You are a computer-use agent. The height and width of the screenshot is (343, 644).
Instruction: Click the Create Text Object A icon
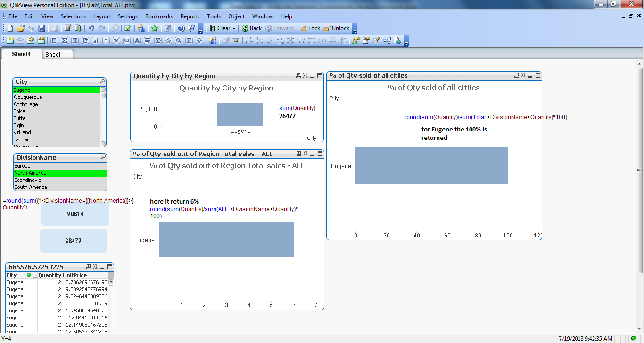(x=137, y=41)
